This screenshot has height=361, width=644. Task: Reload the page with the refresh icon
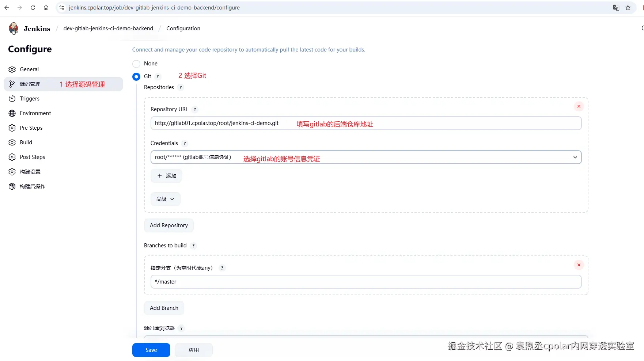(x=33, y=8)
